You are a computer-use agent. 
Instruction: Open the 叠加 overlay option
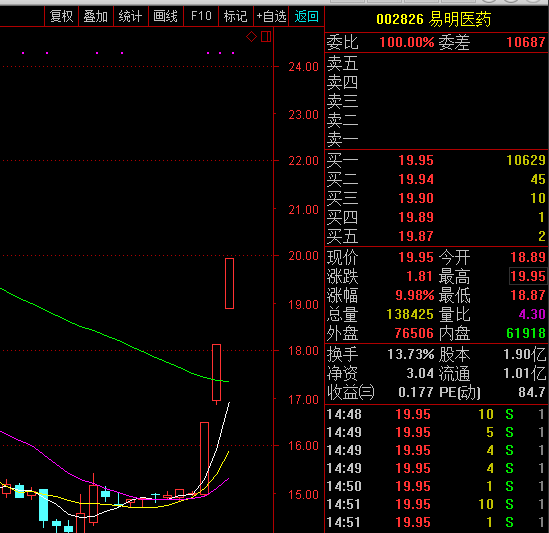[96, 16]
